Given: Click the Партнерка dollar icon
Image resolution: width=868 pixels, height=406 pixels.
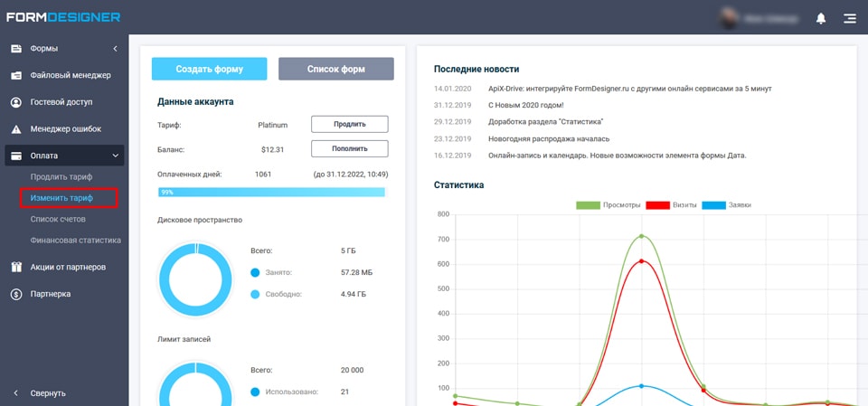Looking at the screenshot, I should (16, 294).
